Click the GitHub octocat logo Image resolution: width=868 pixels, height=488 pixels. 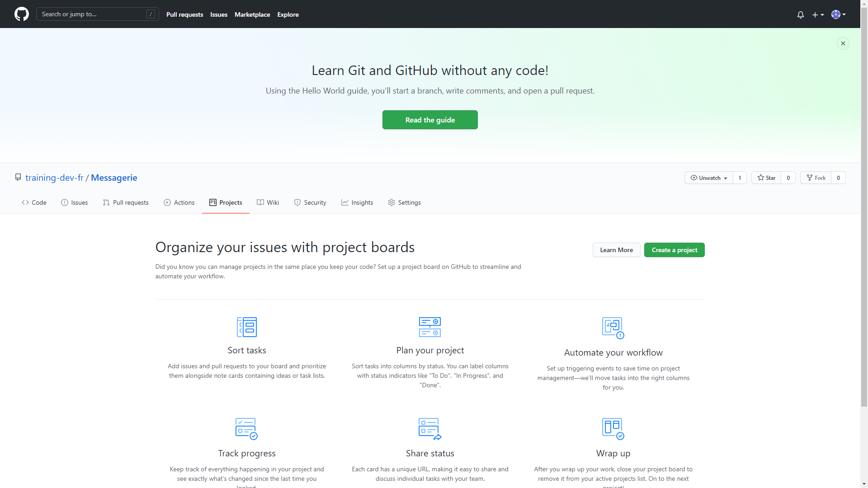point(21,14)
